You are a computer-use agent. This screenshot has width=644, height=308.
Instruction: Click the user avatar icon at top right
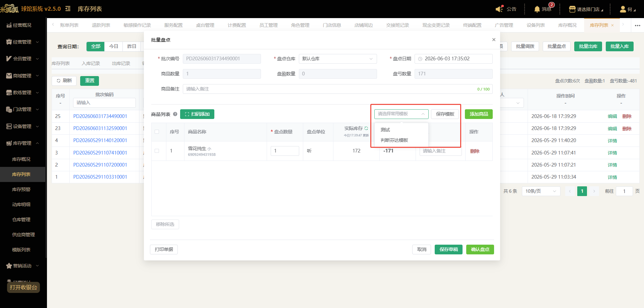623,9
